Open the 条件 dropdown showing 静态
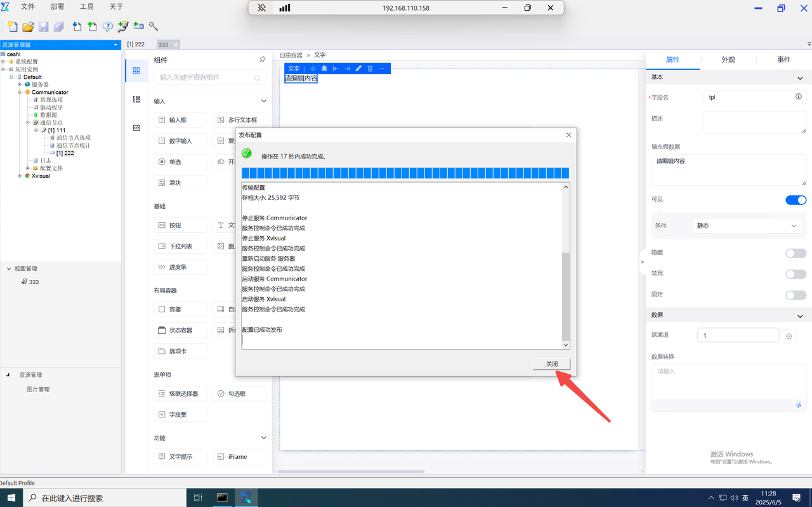Viewport: 812px width, 507px height. point(746,226)
